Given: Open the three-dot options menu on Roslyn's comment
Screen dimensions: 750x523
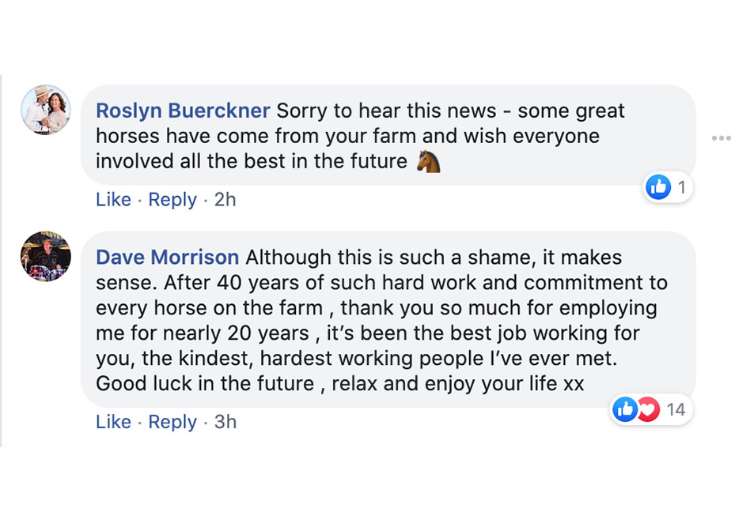Looking at the screenshot, I should (x=721, y=138).
